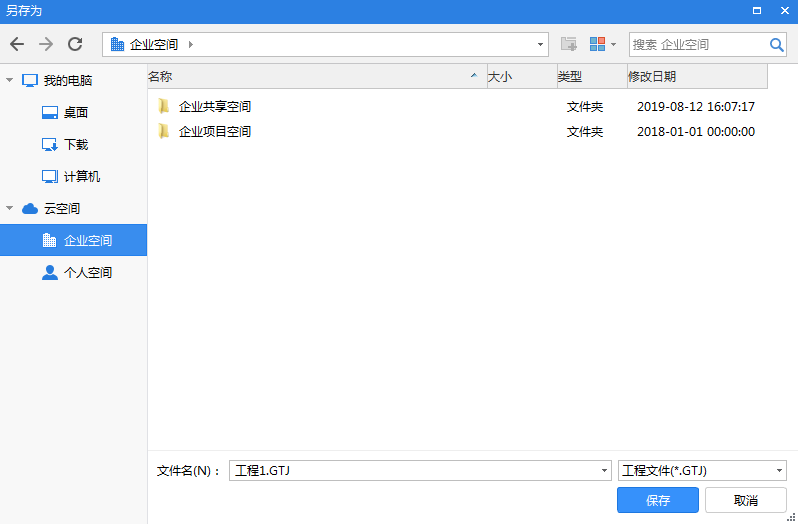Open the 企业项目空间 folder
Screen dimensions: 798x524
click(214, 131)
